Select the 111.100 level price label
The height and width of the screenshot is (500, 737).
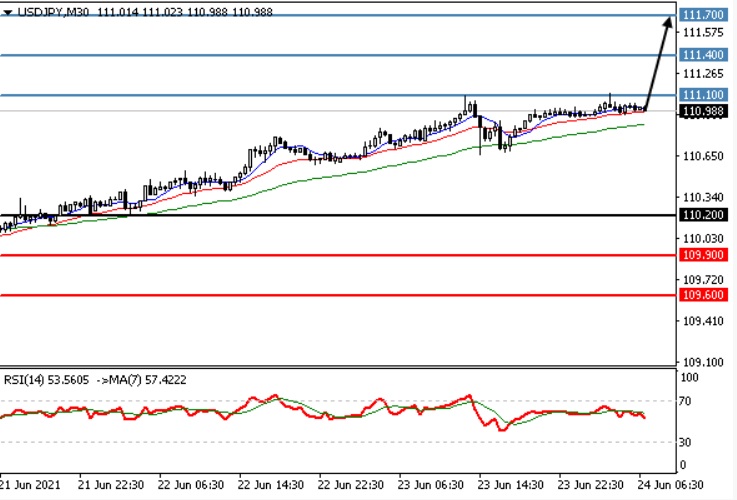(x=702, y=95)
